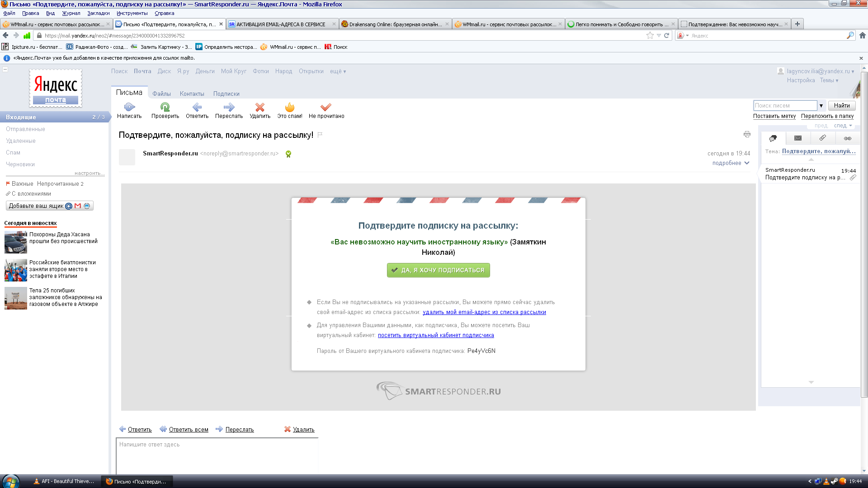Switch to the Drakensang Online browser tab
Viewport: 868px width, 488px height.
396,24
